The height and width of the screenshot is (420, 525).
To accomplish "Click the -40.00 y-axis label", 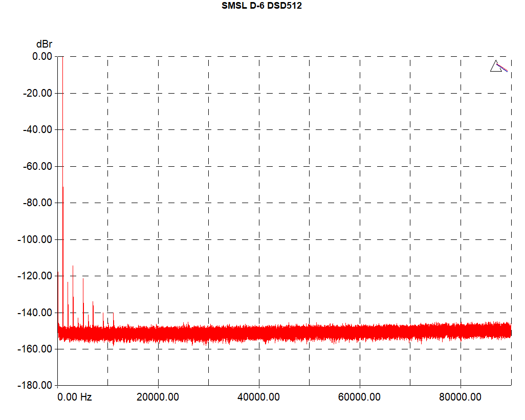I will (37, 129).
